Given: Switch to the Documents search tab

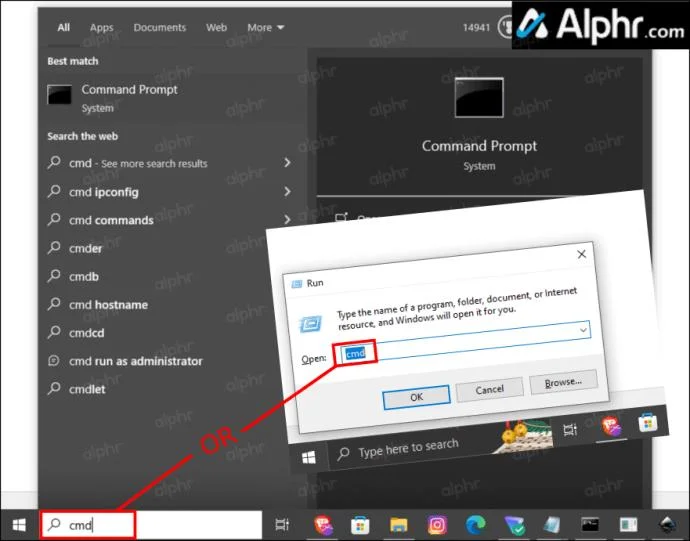Looking at the screenshot, I should click(160, 27).
